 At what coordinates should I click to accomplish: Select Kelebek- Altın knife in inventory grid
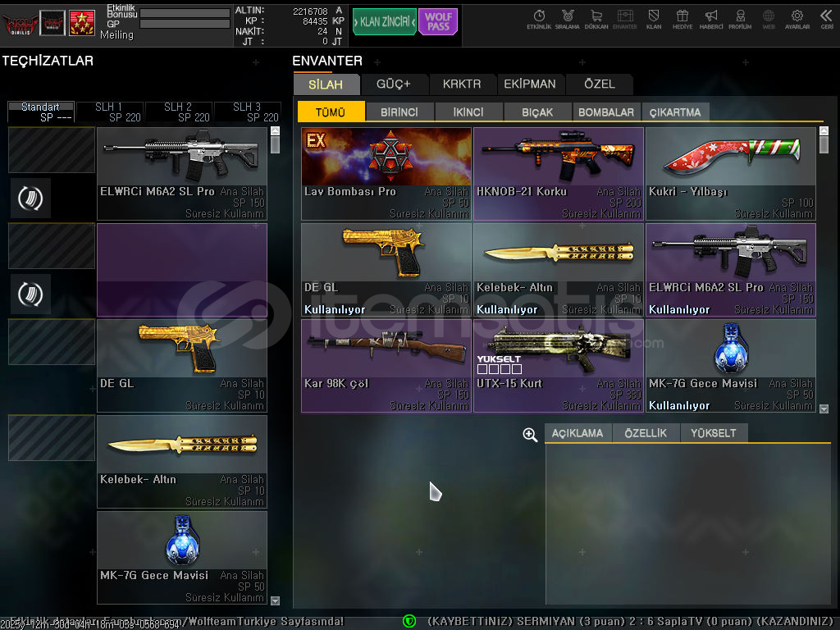(559, 269)
